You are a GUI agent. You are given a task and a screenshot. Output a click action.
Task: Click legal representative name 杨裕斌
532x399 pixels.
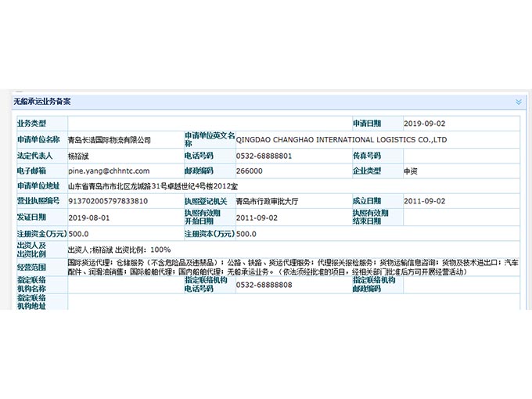point(78,156)
